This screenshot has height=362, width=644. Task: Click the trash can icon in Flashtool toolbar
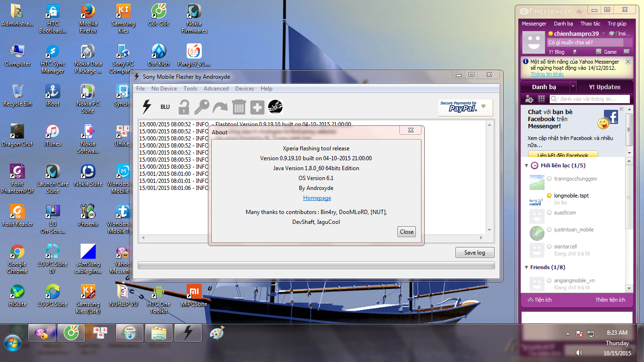click(239, 107)
